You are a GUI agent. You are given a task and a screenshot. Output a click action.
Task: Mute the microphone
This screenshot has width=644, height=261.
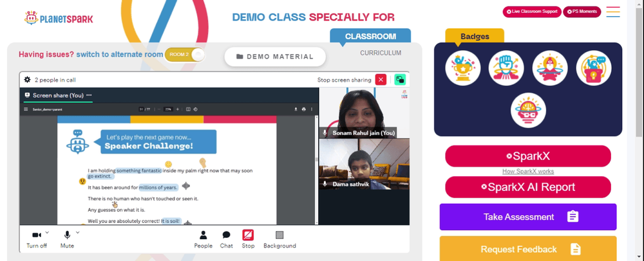67,239
